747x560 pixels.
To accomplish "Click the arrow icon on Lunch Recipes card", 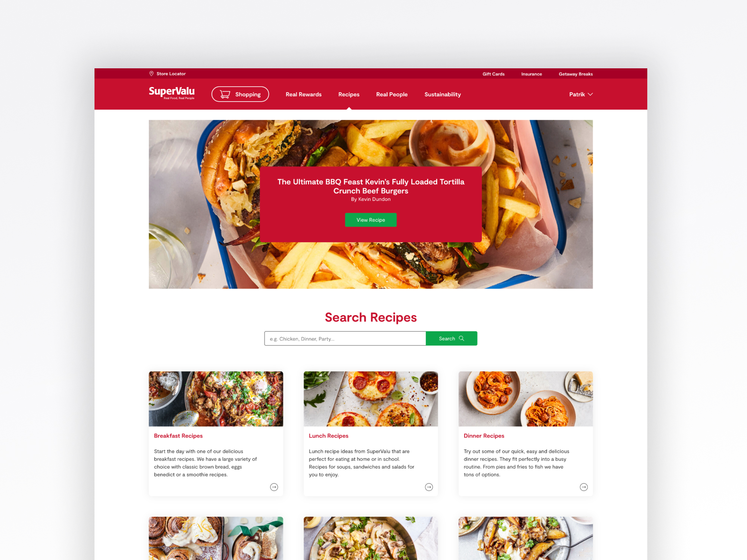I will pyautogui.click(x=429, y=487).
